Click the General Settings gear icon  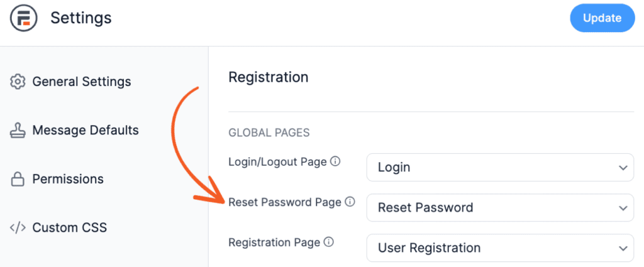pos(18,82)
